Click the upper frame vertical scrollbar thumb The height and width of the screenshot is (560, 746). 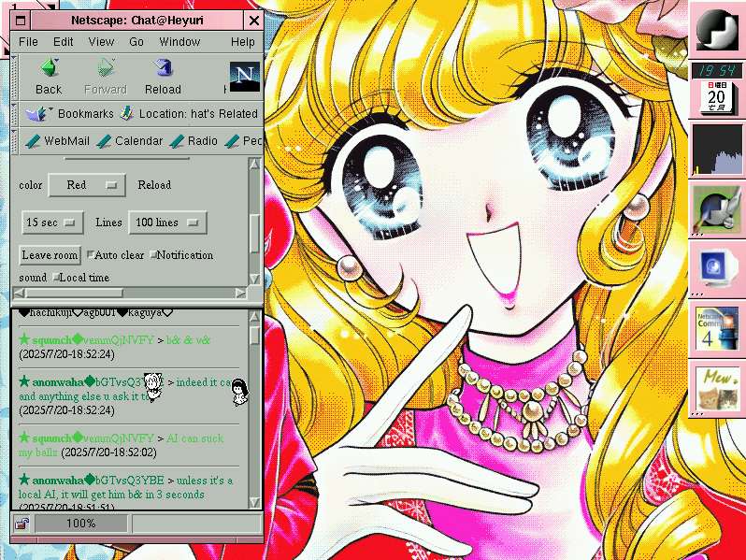(254, 233)
